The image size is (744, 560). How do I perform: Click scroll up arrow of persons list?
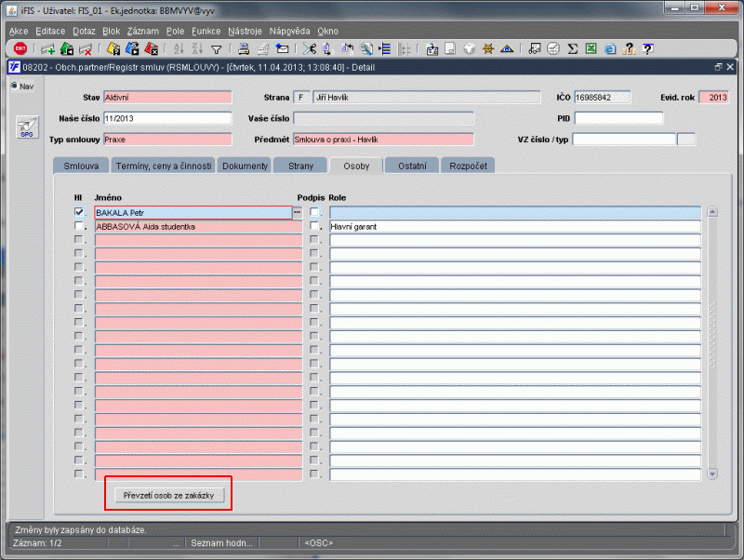(712, 212)
